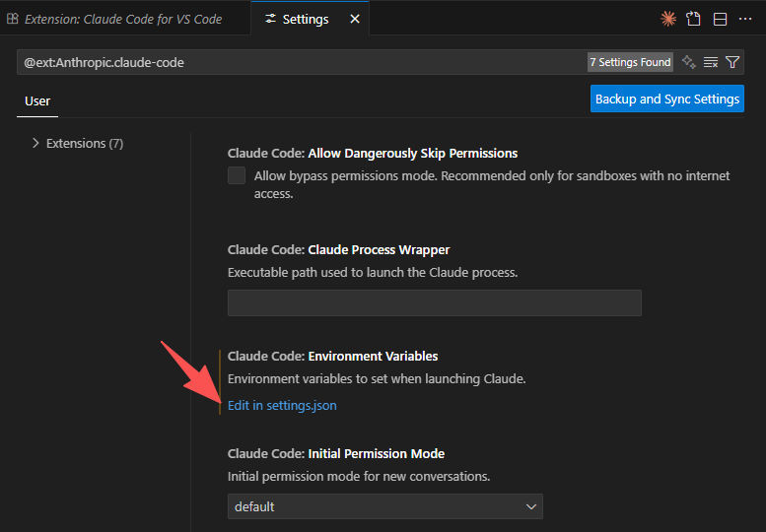
Task: Toggle AI sparkle search in settings
Action: click(x=689, y=62)
